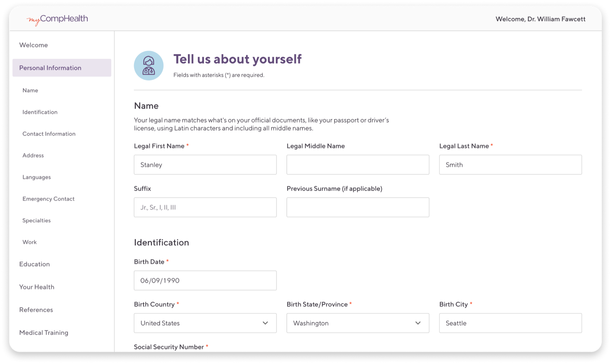The image size is (611, 364).
Task: Click the Suffix input field
Action: point(205,207)
